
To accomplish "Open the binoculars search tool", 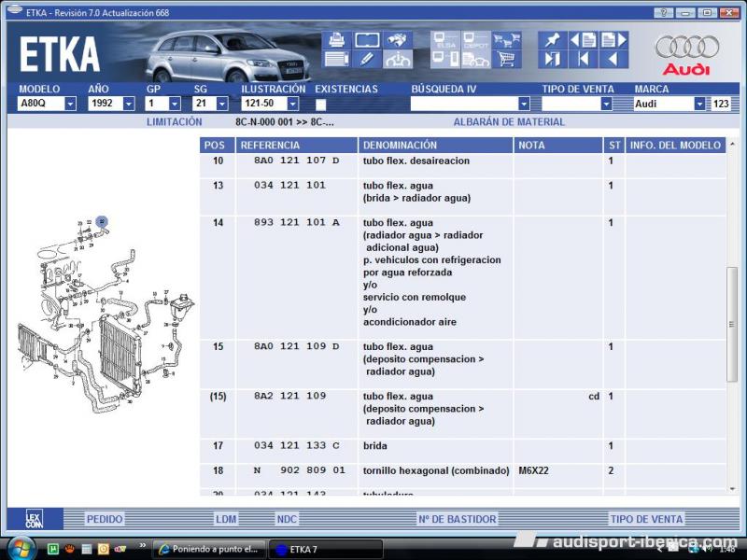I will pyautogui.click(x=398, y=40).
